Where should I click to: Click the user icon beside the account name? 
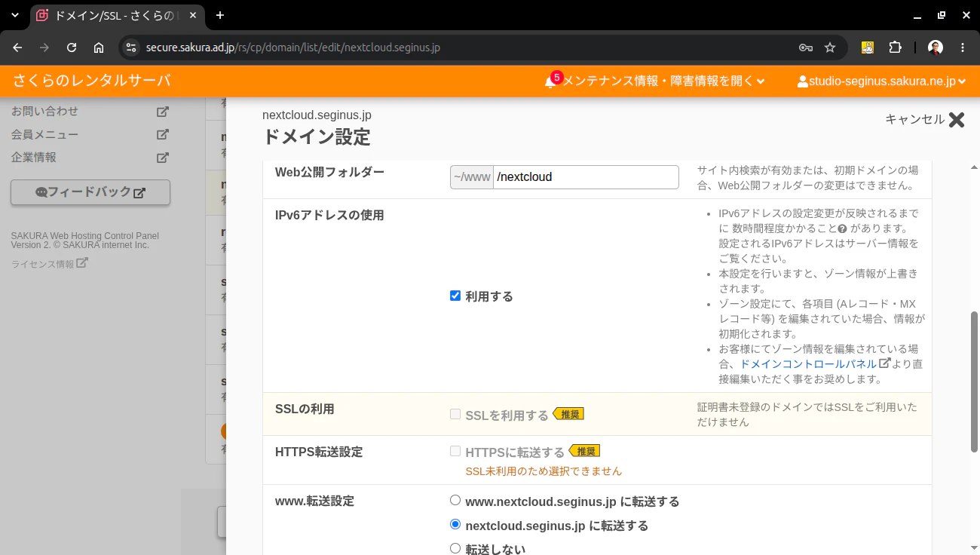click(x=802, y=81)
